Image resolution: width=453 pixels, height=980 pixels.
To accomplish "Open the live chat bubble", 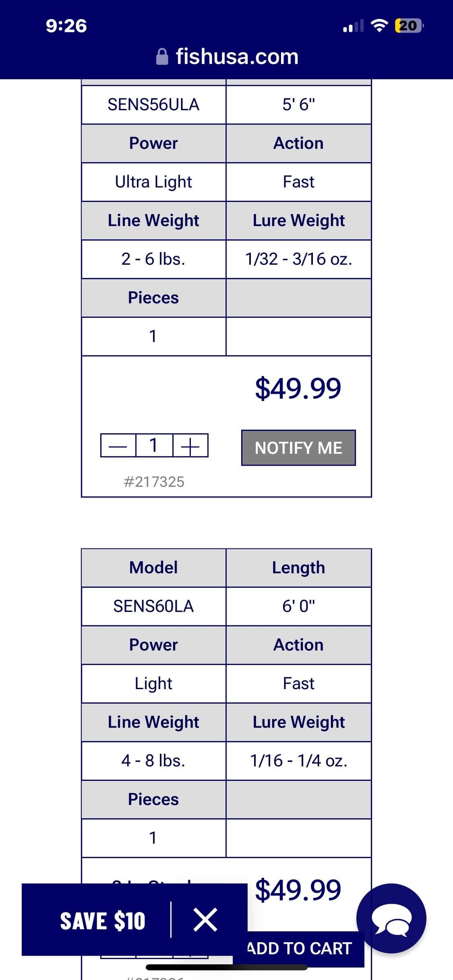I will point(391,918).
